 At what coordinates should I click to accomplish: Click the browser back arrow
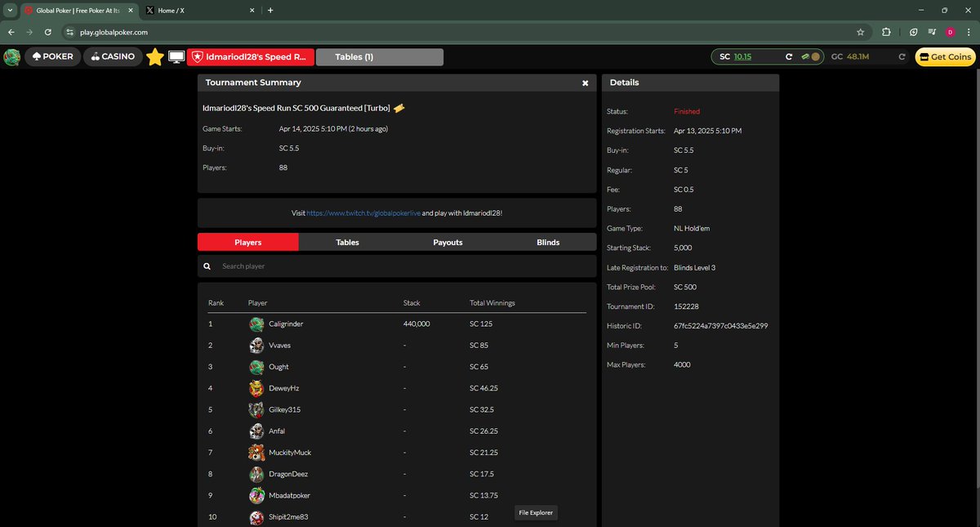coord(11,32)
